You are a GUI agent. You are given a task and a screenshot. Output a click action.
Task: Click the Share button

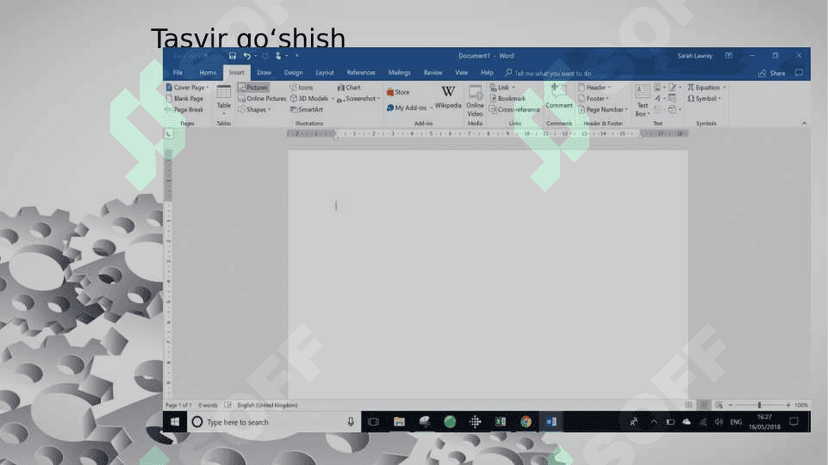(x=772, y=73)
